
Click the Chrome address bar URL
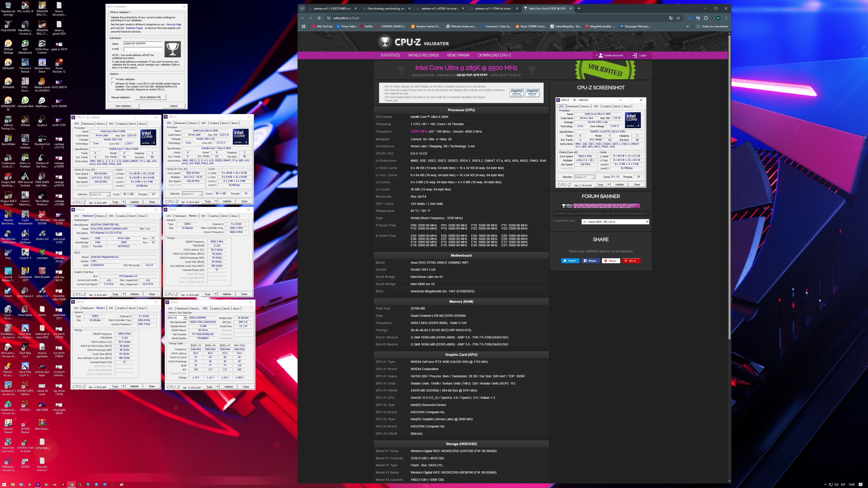click(346, 18)
